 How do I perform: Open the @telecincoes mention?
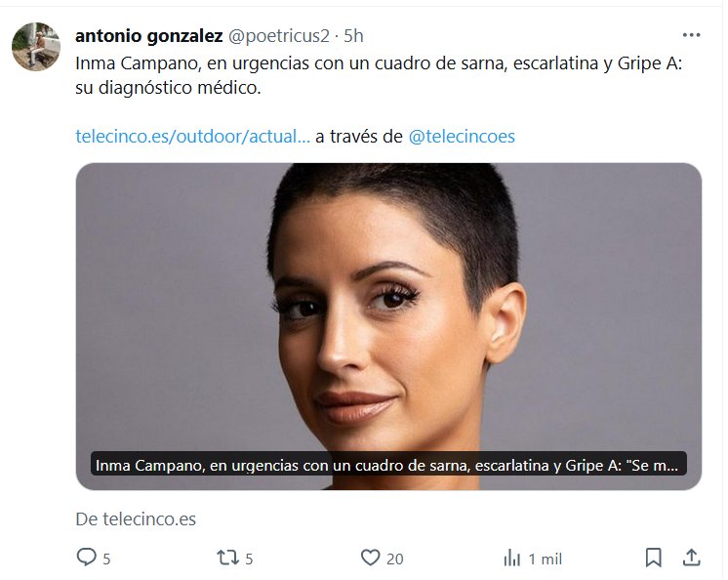click(462, 137)
